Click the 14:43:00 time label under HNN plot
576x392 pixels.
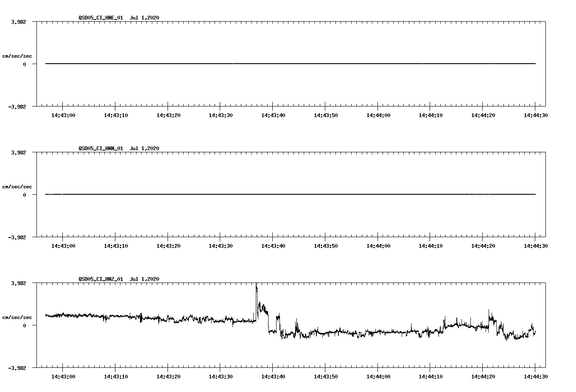pos(63,246)
